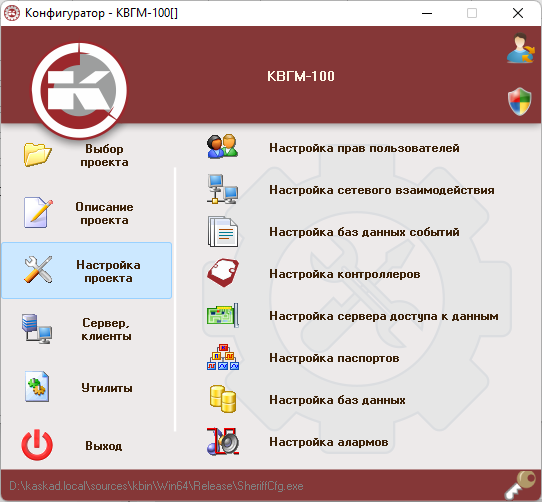Screen dimensions: 542x502
Task: Minimize the Конфигуратор window
Action: click(427, 13)
